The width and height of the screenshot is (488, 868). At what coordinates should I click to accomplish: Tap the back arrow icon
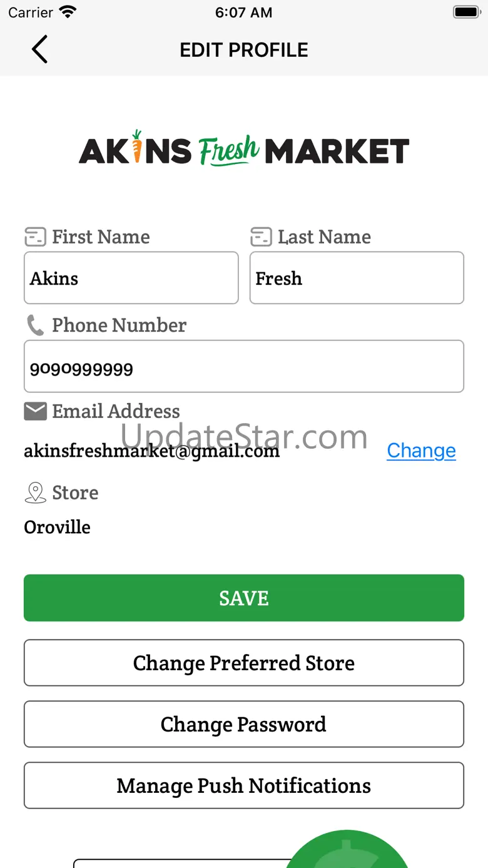(39, 49)
